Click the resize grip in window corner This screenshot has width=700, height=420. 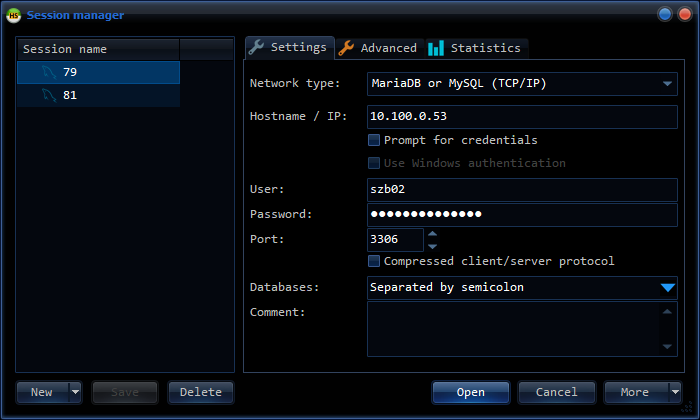tap(687, 407)
